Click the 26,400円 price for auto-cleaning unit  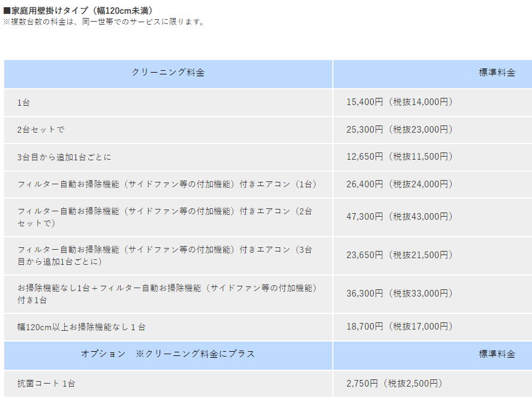[x=399, y=184]
